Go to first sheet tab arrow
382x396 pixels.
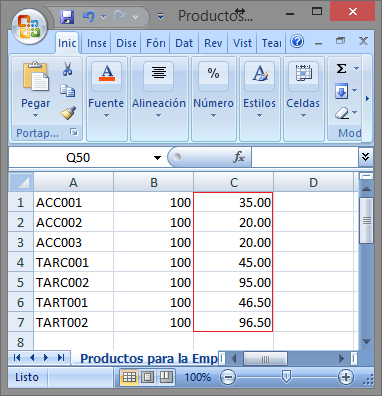pos(17,358)
